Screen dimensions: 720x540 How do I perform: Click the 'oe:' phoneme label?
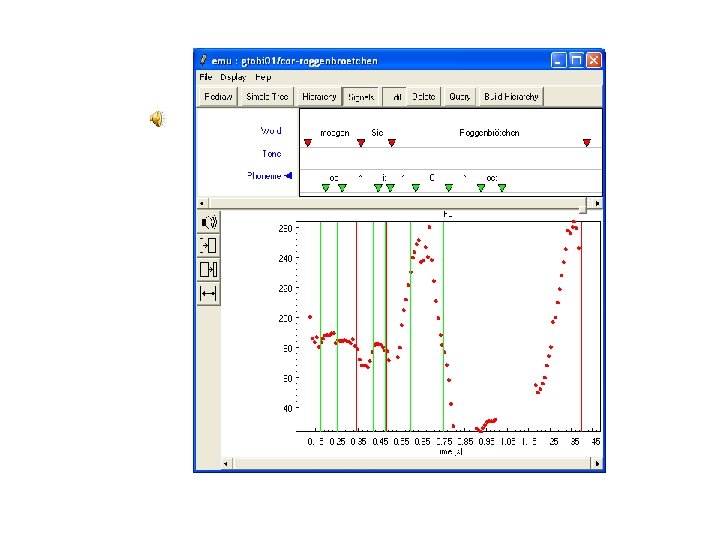click(x=492, y=178)
